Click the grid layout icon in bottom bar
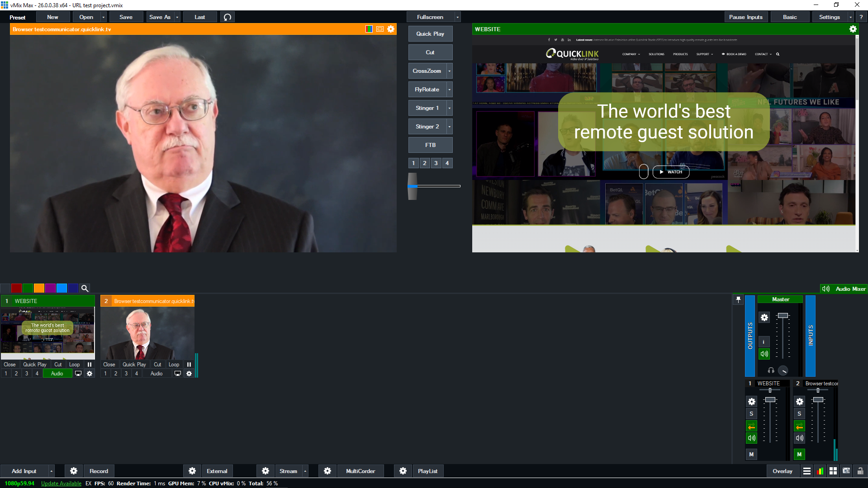The image size is (868, 488). pos(833,471)
